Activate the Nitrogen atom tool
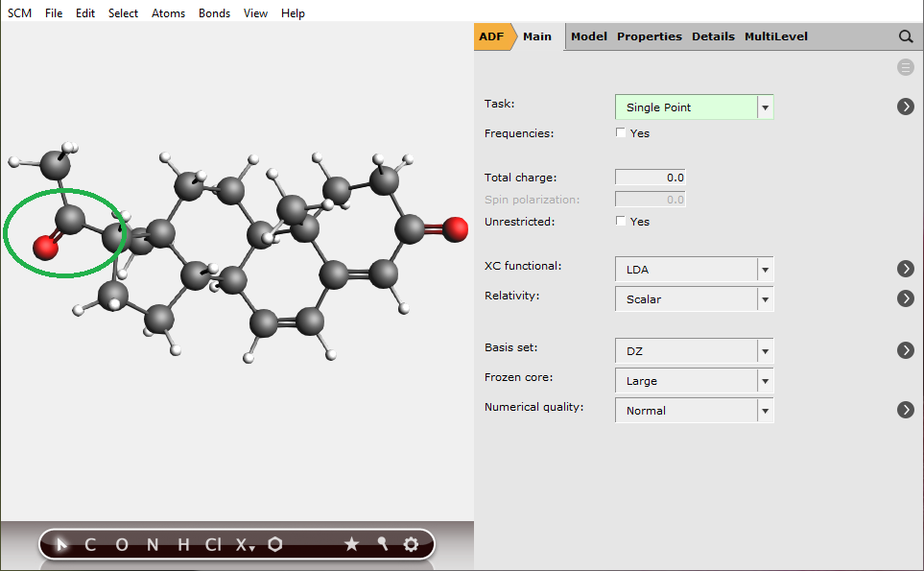The height and width of the screenshot is (571, 924). pyautogui.click(x=152, y=544)
